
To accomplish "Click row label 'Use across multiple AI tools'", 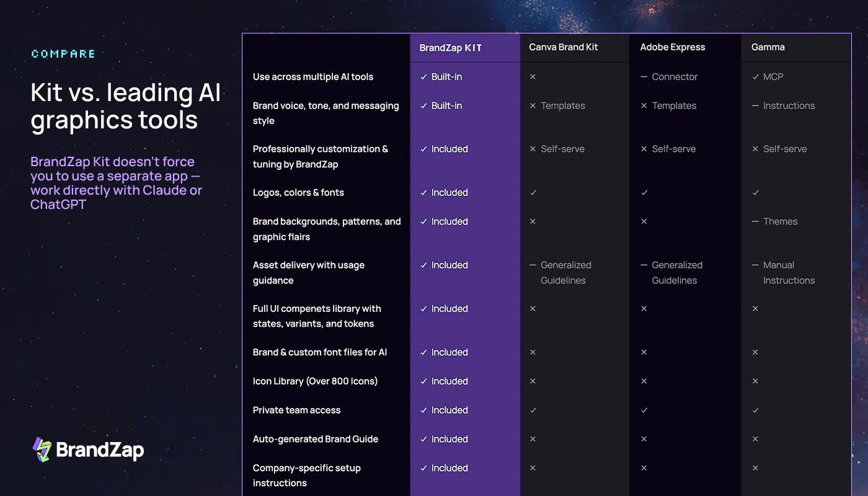I will (313, 77).
